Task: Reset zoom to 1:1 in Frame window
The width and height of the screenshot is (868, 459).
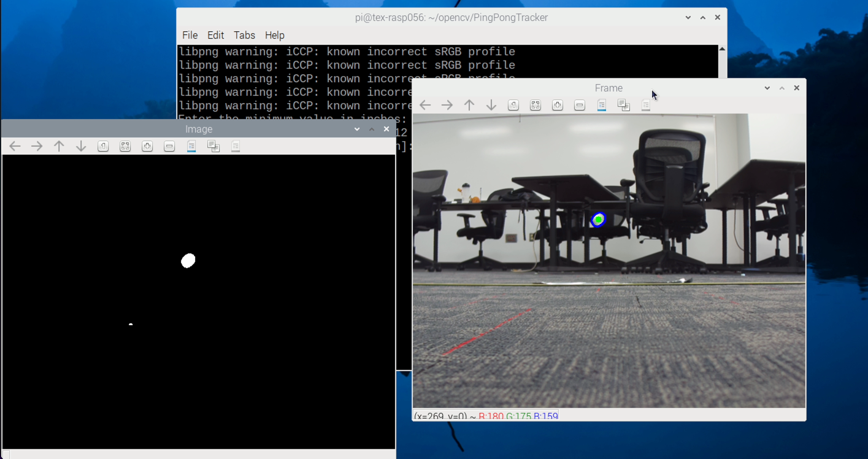Action: click(513, 105)
